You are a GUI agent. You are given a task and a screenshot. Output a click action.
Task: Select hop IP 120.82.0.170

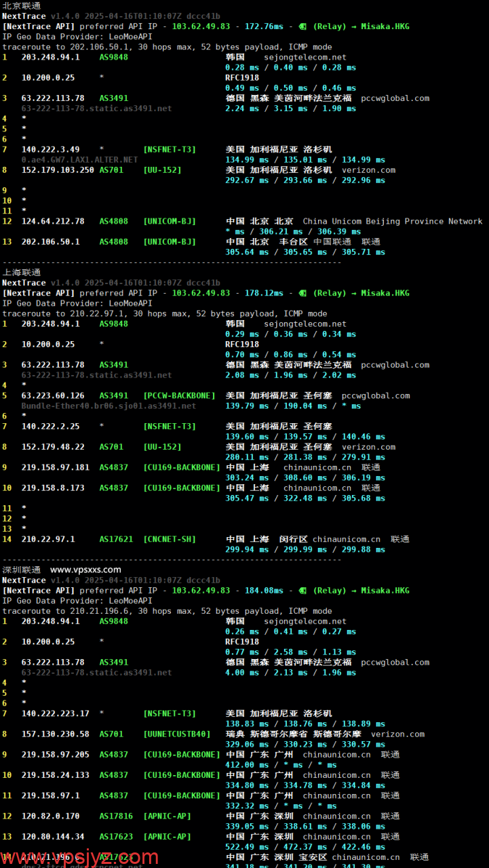pyautogui.click(x=50, y=816)
